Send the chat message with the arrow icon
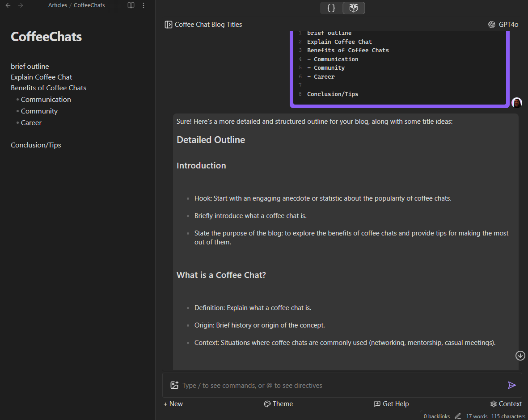Screen dimensions: 528x420 click(512, 385)
